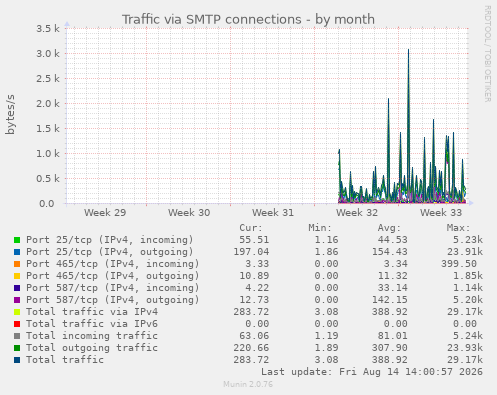The width and height of the screenshot is (497, 395).
Task: Click the 'Week 31' axis label
Action: [273, 213]
